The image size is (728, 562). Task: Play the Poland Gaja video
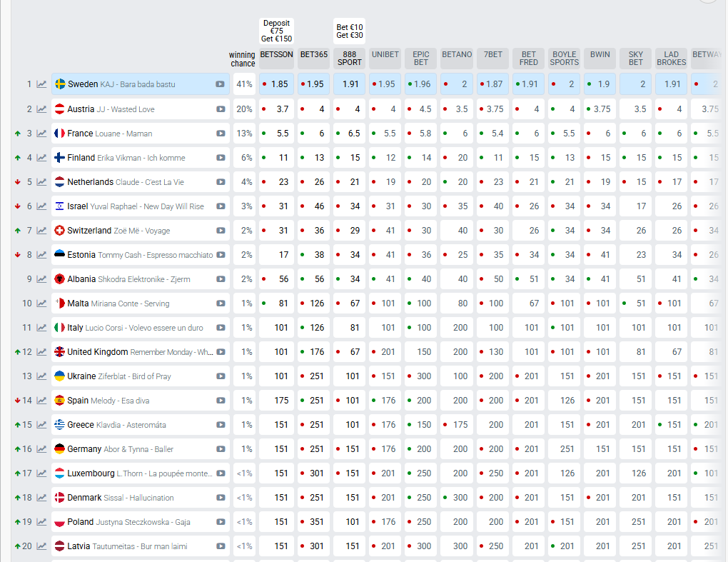point(221,522)
